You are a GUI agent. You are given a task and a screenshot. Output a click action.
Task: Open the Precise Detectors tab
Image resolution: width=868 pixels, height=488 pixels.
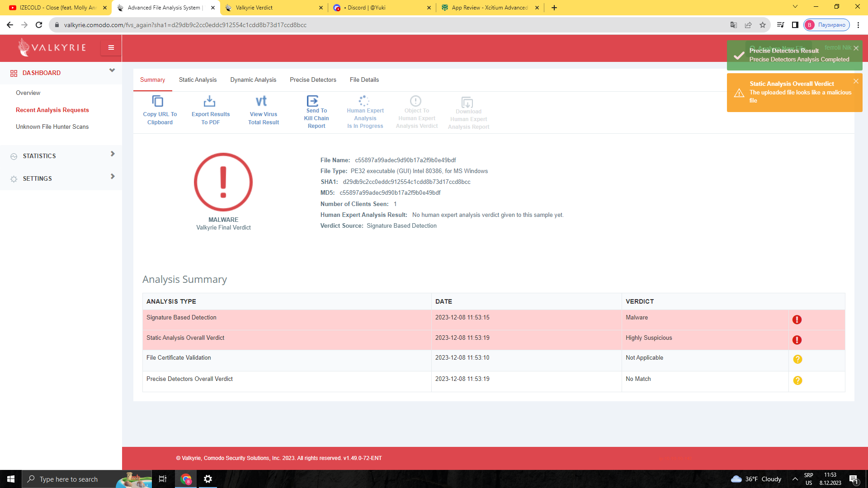313,80
